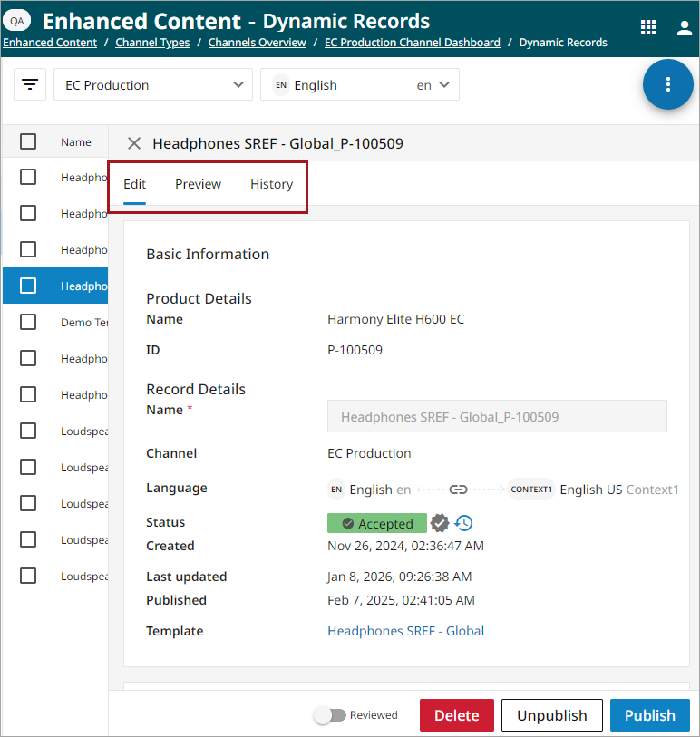The image size is (700, 737).
Task: Click the QA environment badge
Action: 17,21
